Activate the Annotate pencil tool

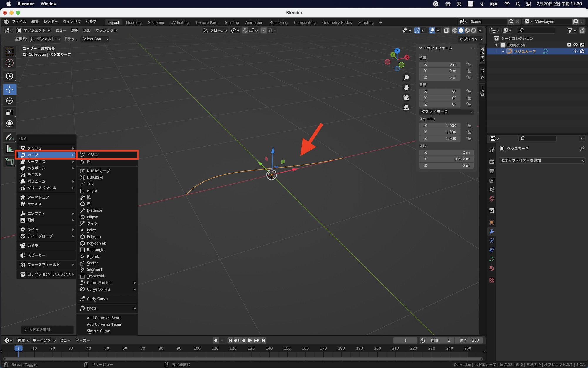9,137
